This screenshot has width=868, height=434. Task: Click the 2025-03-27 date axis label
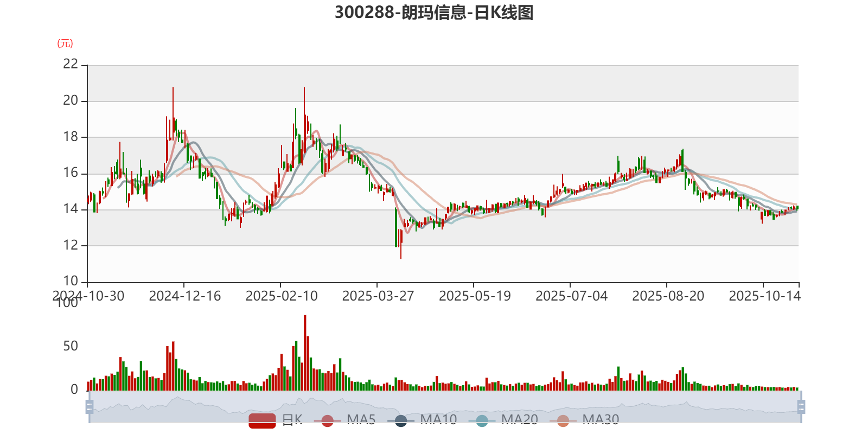click(x=378, y=296)
